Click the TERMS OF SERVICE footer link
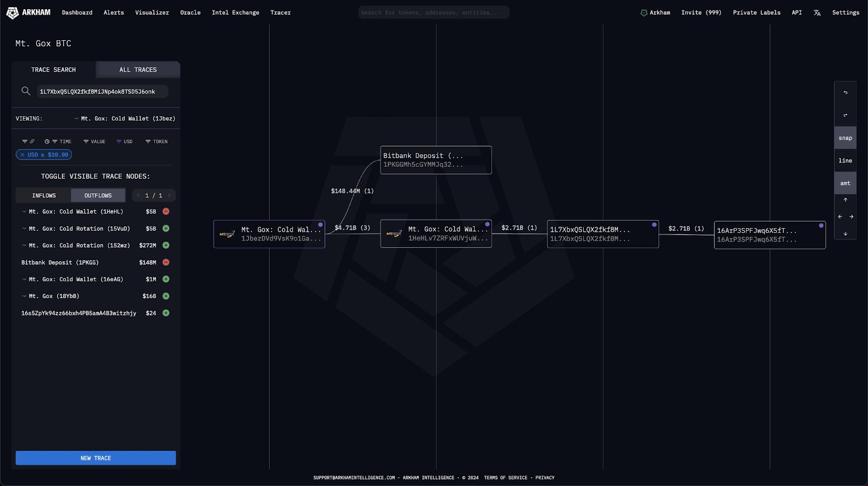The height and width of the screenshot is (486, 868). point(506,478)
